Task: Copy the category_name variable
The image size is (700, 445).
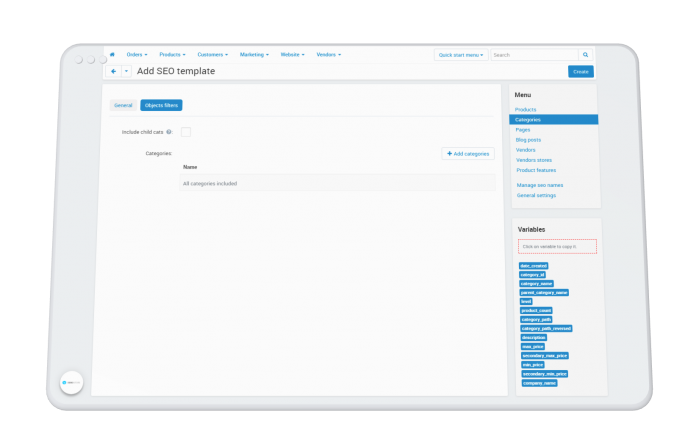Action: [x=537, y=283]
